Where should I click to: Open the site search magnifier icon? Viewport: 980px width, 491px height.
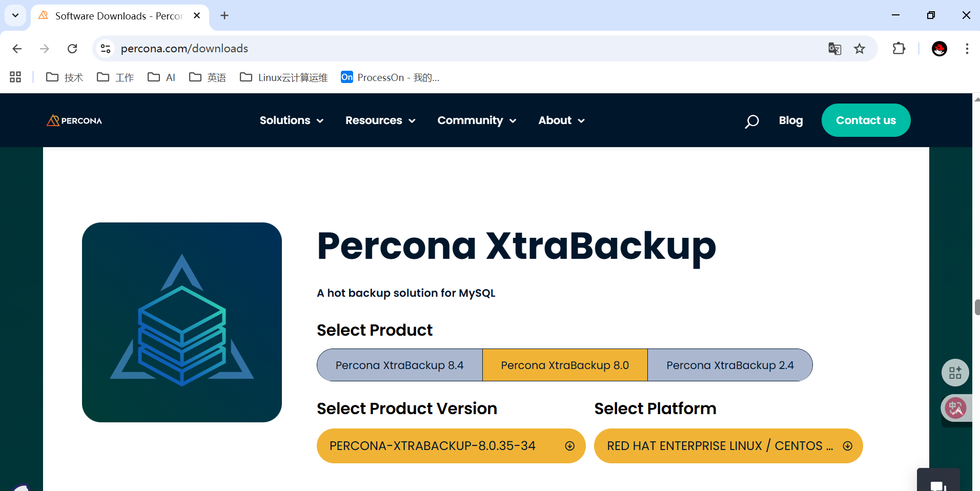[x=751, y=121]
